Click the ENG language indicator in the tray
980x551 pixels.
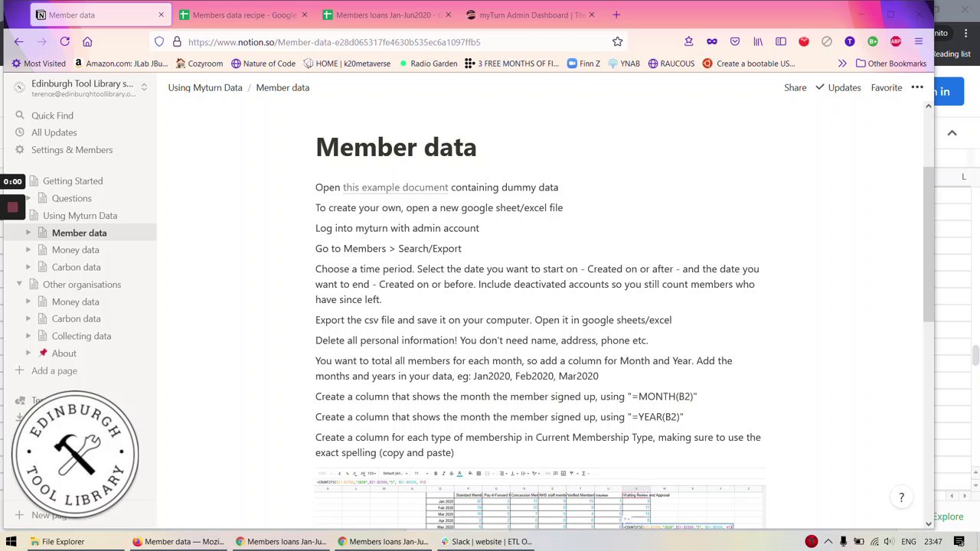coord(908,542)
